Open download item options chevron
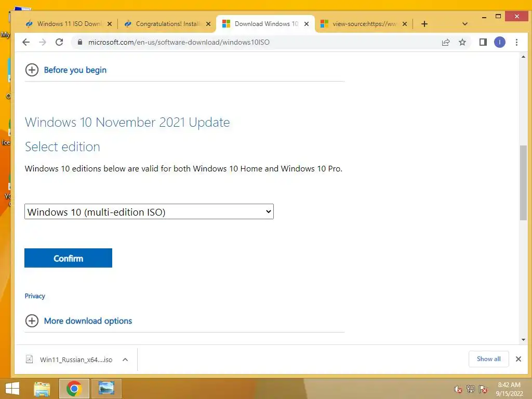This screenshot has width=532, height=399. pos(125,360)
